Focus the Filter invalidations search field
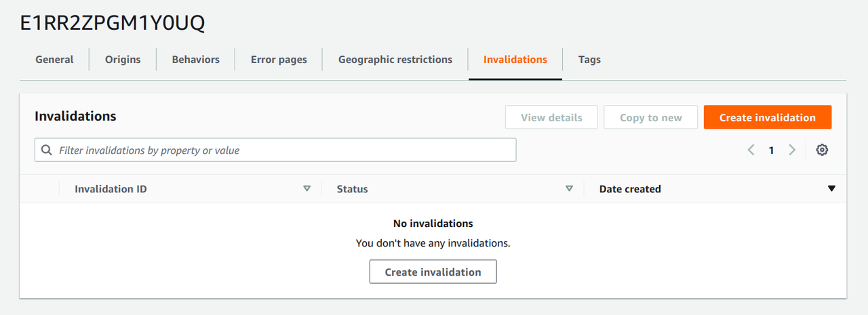 tap(285, 150)
